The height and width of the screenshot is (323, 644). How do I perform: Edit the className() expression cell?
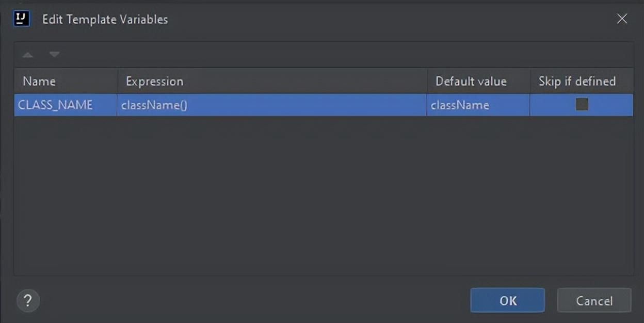click(272, 105)
